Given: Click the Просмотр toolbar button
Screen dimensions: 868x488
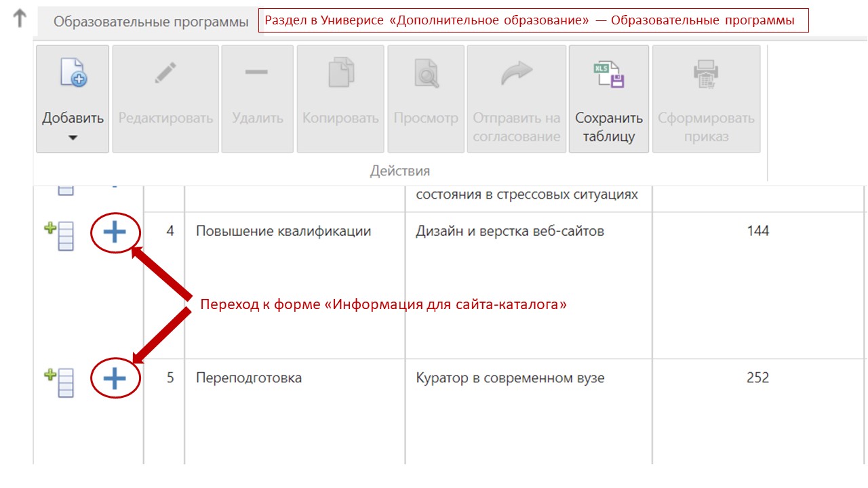Looking at the screenshot, I should [426, 99].
